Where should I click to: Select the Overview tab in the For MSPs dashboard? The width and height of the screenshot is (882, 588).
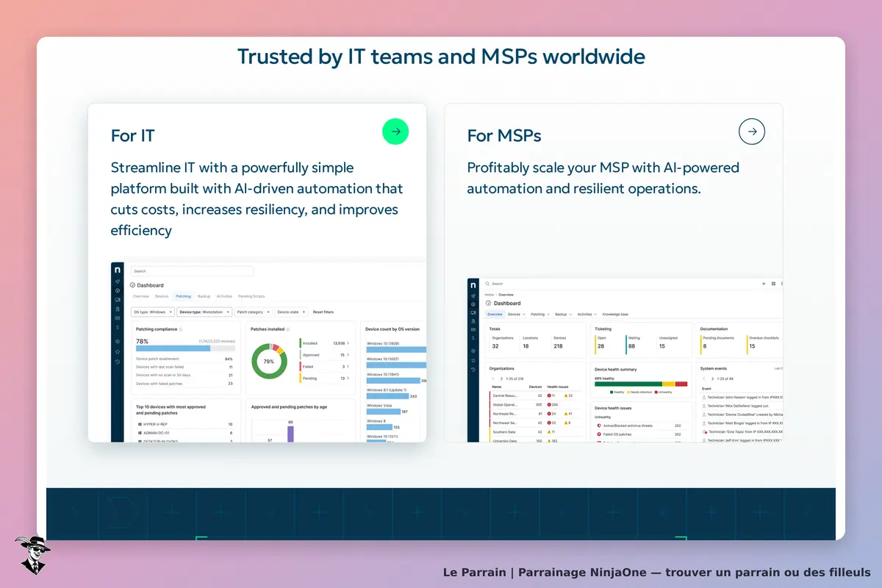tap(495, 314)
